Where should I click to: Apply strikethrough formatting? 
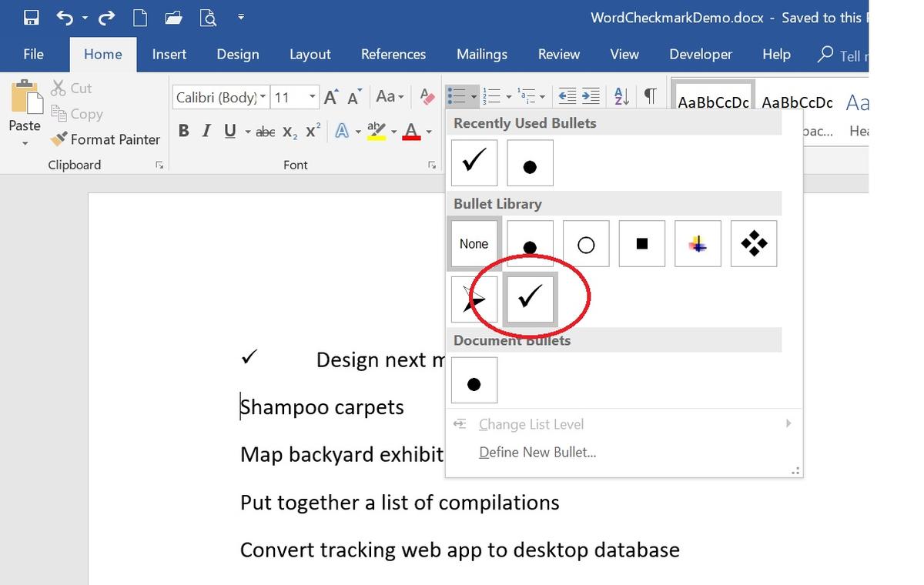point(265,131)
